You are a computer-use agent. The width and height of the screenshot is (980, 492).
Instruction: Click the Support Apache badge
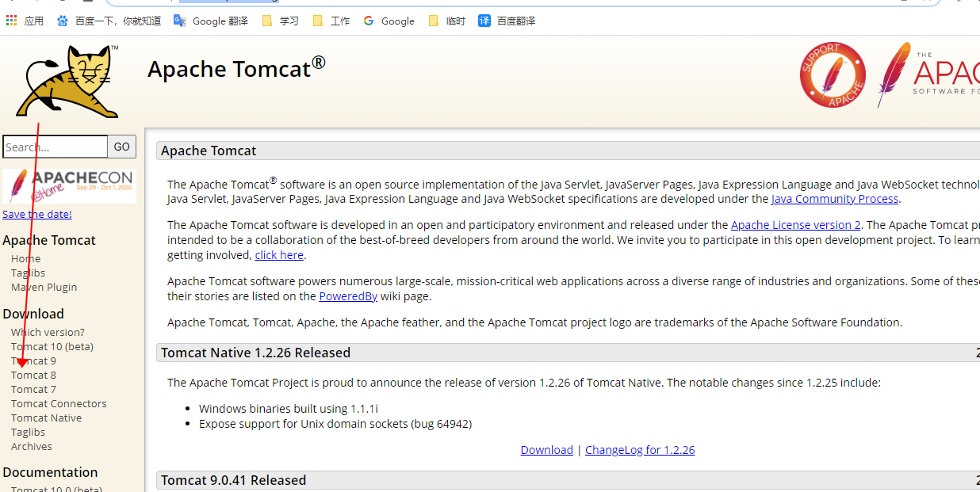click(832, 75)
